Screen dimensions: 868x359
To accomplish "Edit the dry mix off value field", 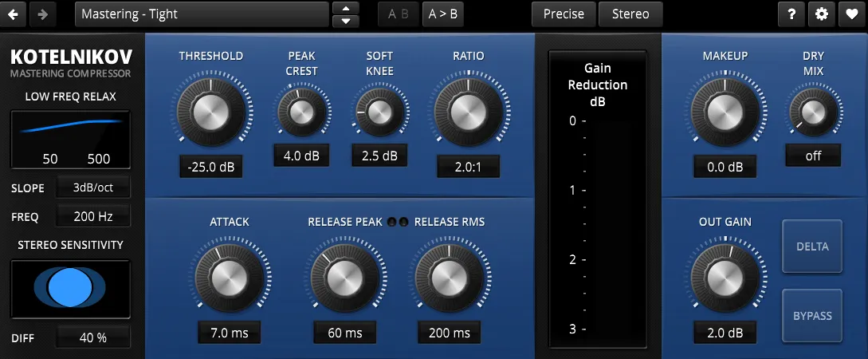I will (x=813, y=156).
